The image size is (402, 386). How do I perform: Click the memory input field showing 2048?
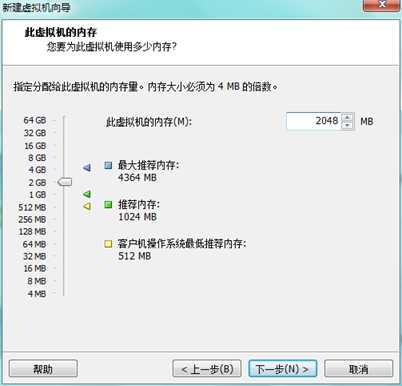[314, 121]
